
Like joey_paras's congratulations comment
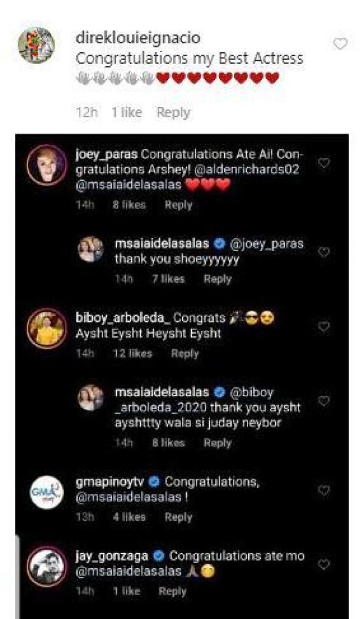324,163
